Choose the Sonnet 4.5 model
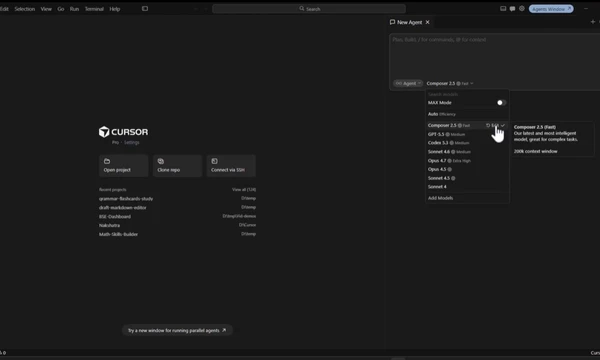This screenshot has height=360, width=600. pyautogui.click(x=467, y=178)
